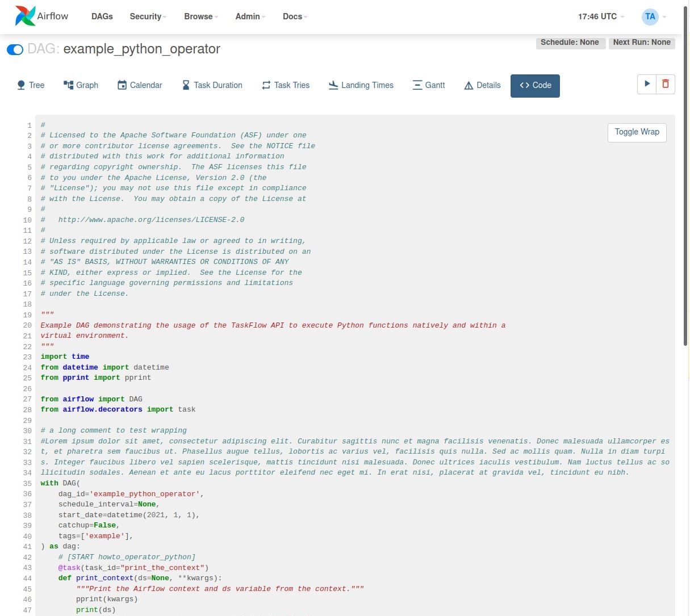This screenshot has height=616, width=690.
Task: Click the warning triangle Details icon
Action: pos(469,86)
